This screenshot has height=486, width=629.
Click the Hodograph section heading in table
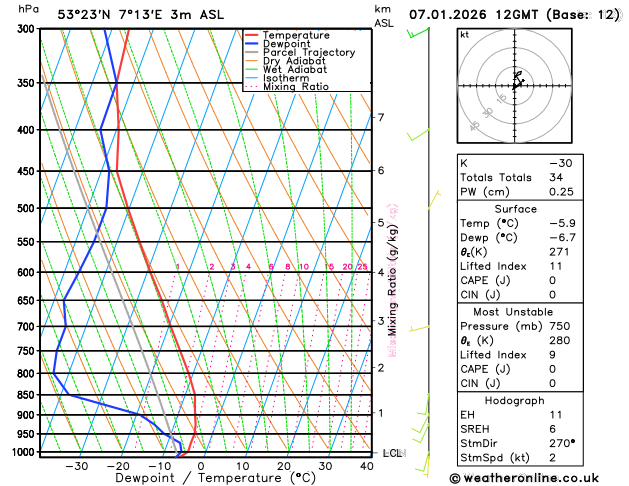coord(515,401)
